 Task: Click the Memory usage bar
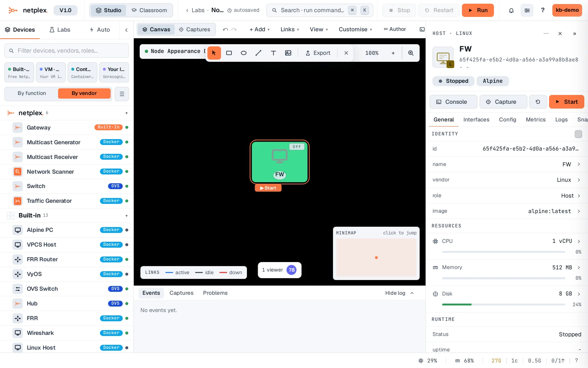(503, 278)
